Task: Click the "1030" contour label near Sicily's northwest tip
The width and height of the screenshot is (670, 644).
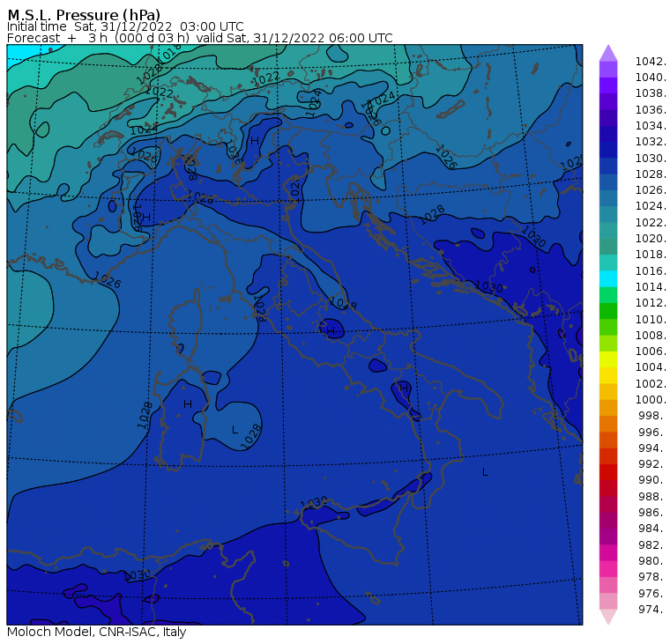Action: pyautogui.click(x=314, y=502)
